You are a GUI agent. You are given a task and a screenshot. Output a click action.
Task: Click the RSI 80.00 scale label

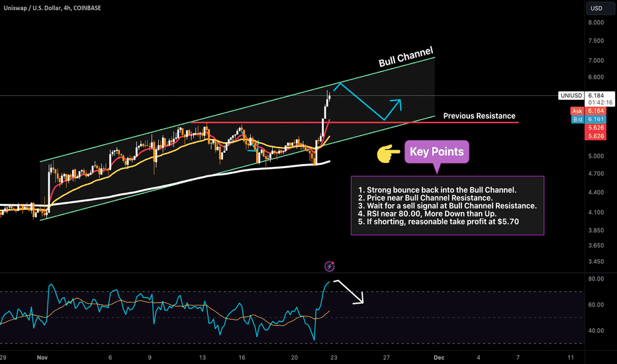pyautogui.click(x=596, y=279)
